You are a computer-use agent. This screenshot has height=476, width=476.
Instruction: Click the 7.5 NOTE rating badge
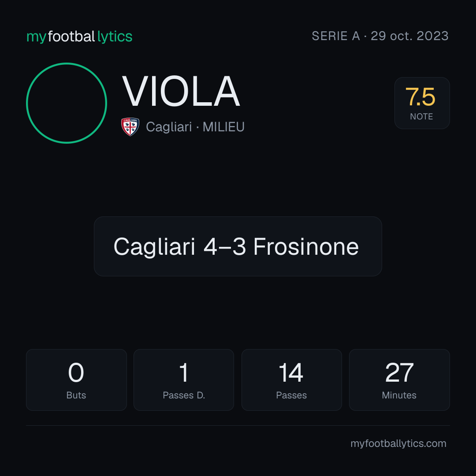[422, 103]
